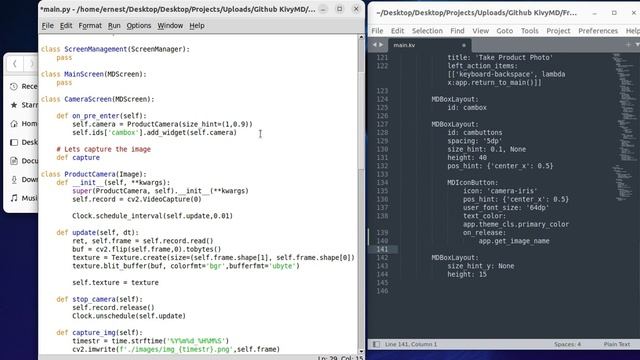640x360 pixels.
Task: Open Sublime Text File menu
Action: pos(377,31)
